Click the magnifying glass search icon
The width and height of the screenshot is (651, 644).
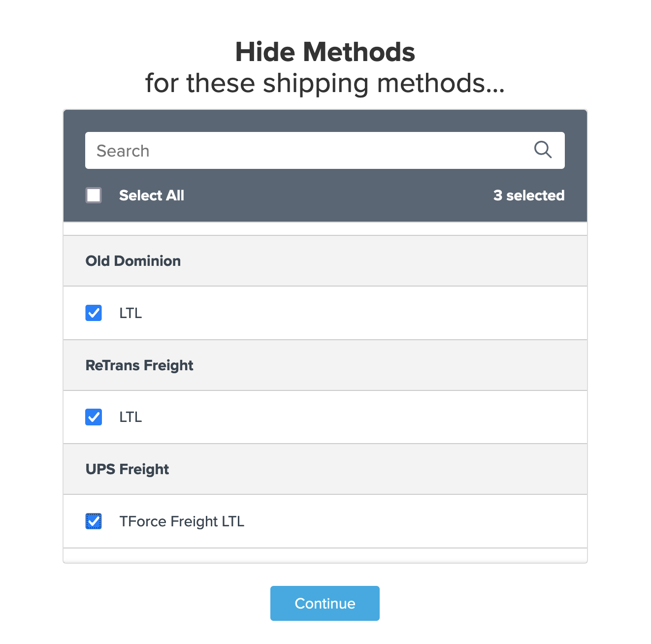point(543,150)
